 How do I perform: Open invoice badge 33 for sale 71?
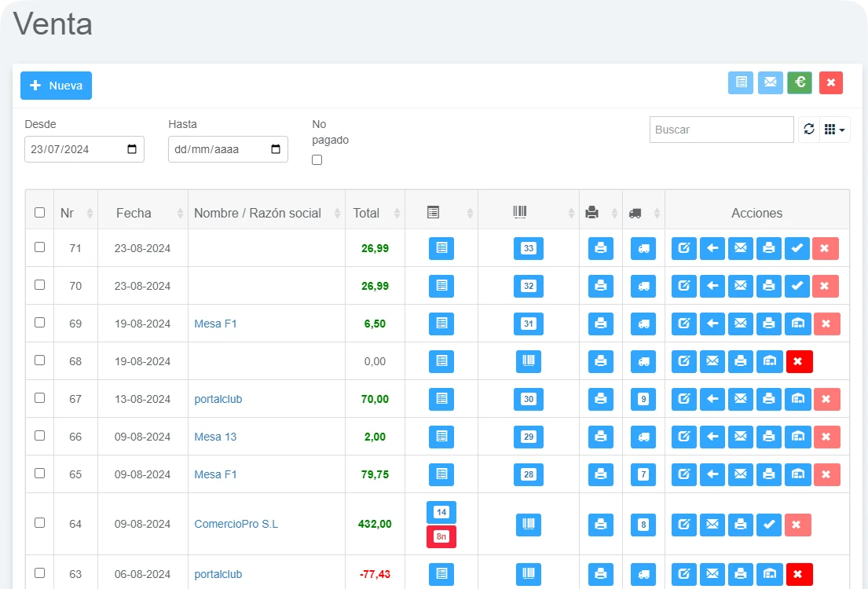[x=529, y=248]
